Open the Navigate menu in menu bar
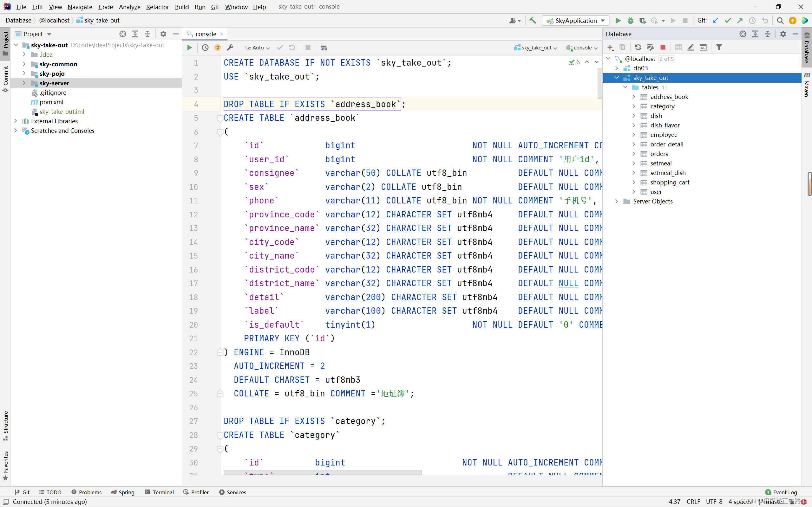This screenshot has height=507, width=812. pyautogui.click(x=80, y=6)
